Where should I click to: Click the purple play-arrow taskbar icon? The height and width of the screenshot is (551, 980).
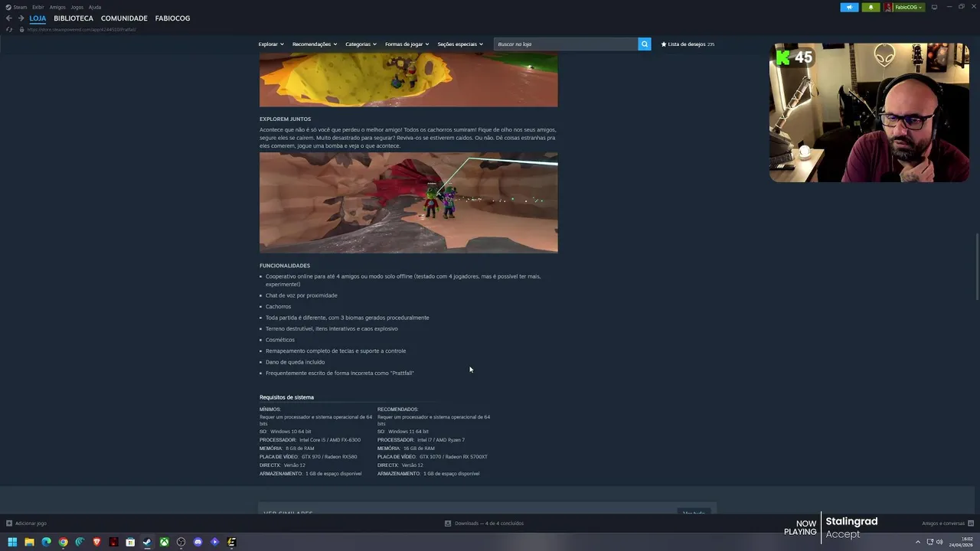coord(214,542)
